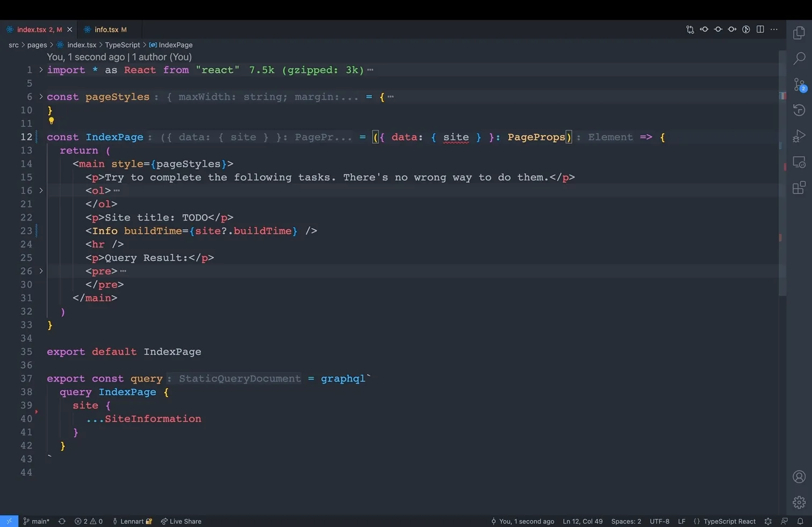Click the Live Share icon in status bar
Screen dimensions: 812x527
tap(181, 521)
